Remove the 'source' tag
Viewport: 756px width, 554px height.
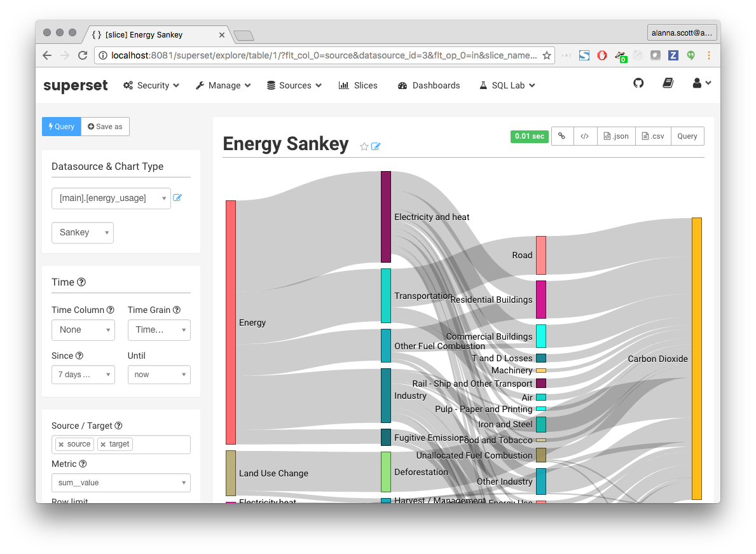[x=61, y=445]
